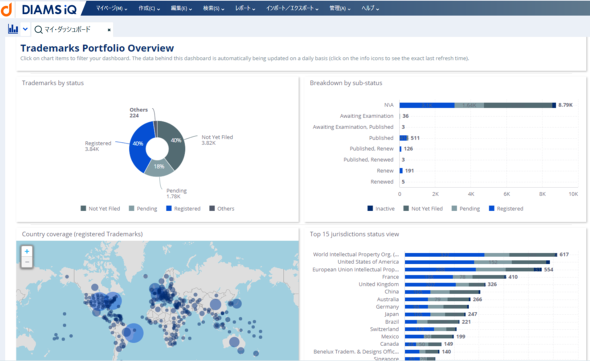Image resolution: width=590 pixels, height=361 pixels.
Task: Click the magnifier icon in the dashboard tab
Action: [38, 29]
